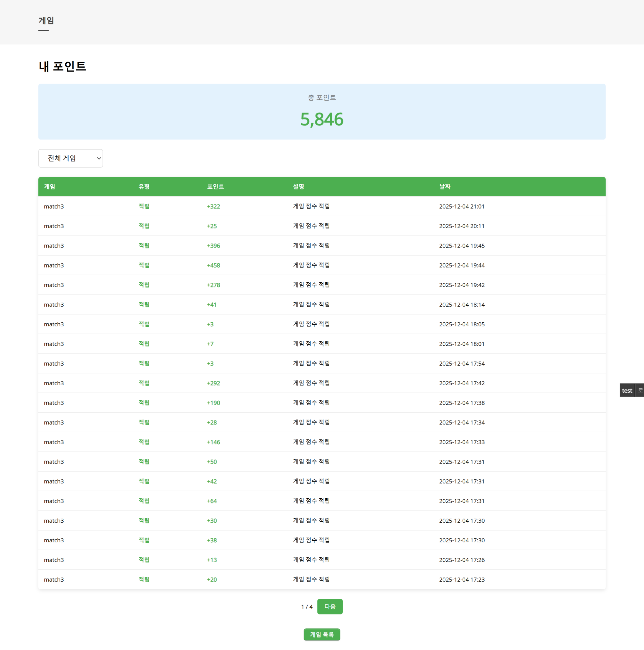Click the 적립 label in the +396 row
The image size is (644, 650).
tap(144, 245)
